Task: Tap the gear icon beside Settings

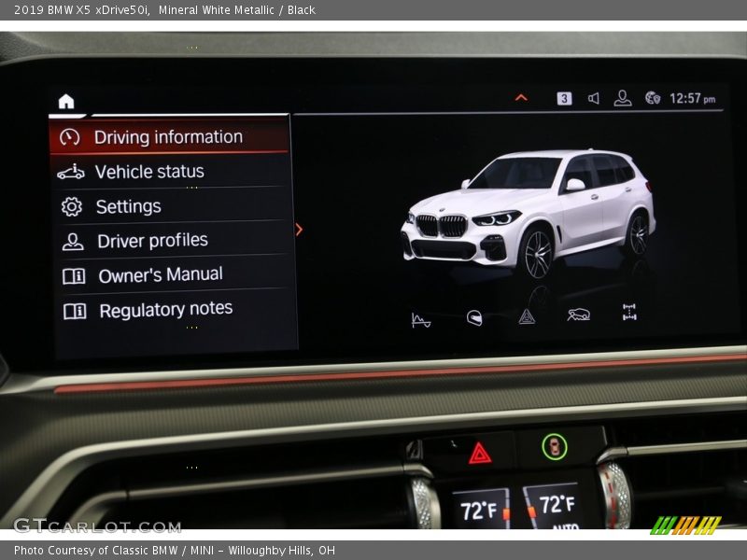Action: click(x=72, y=206)
